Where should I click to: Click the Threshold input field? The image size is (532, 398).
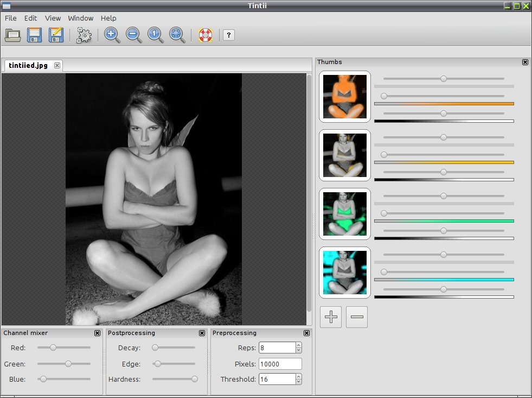277,380
